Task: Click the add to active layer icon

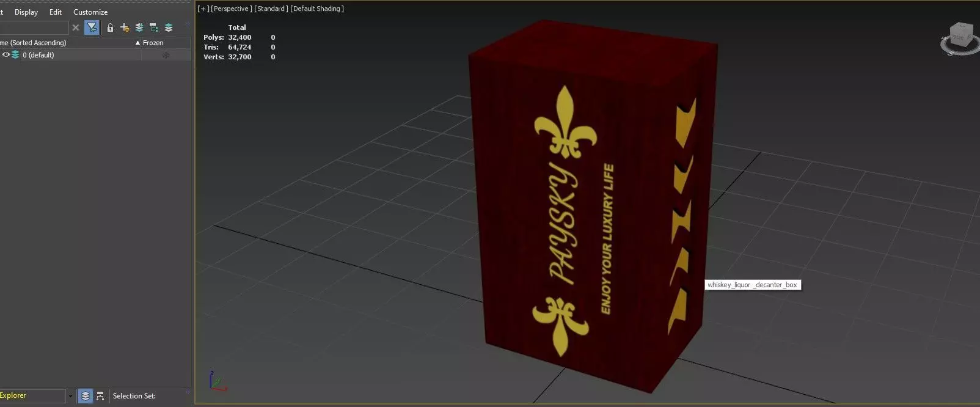Action: 139,28
